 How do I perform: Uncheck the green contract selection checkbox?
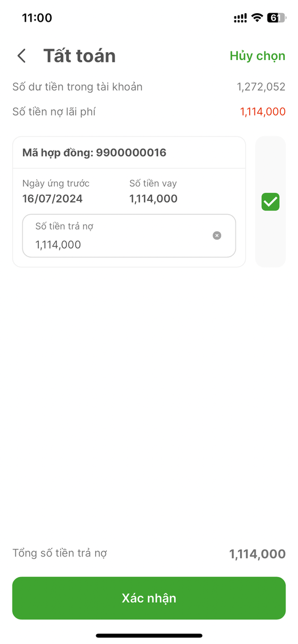270,202
